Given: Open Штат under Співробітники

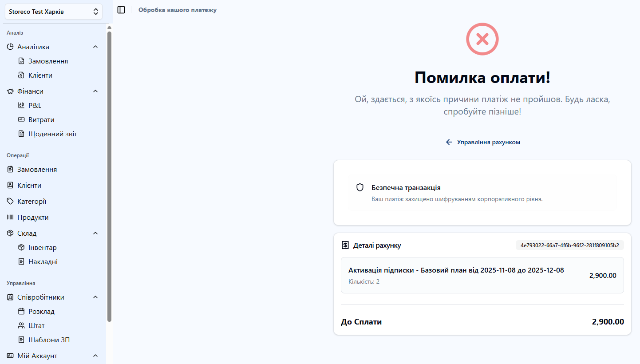Looking at the screenshot, I should pyautogui.click(x=34, y=325).
